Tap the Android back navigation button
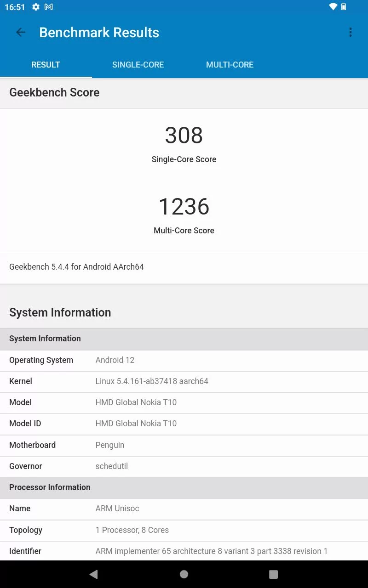 (x=94, y=574)
